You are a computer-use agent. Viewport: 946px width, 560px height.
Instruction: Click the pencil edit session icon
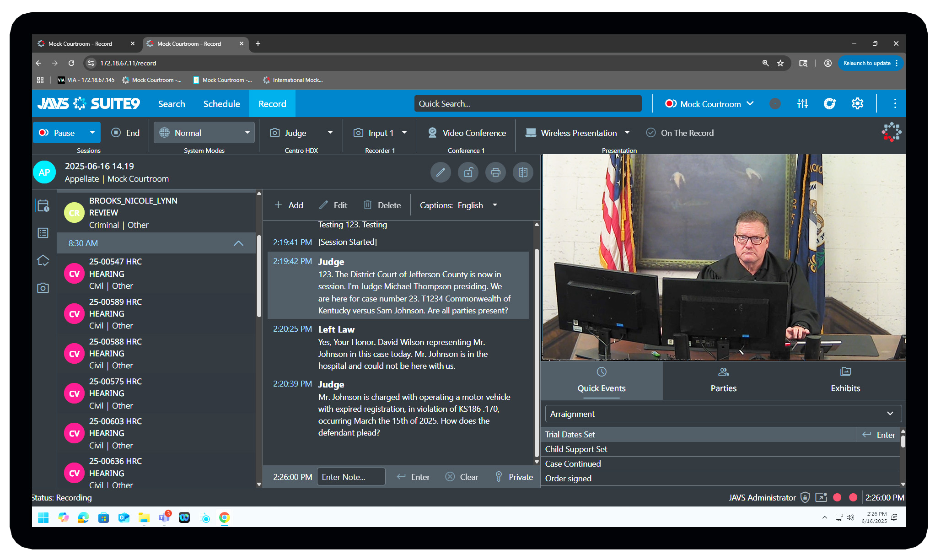coord(441,172)
